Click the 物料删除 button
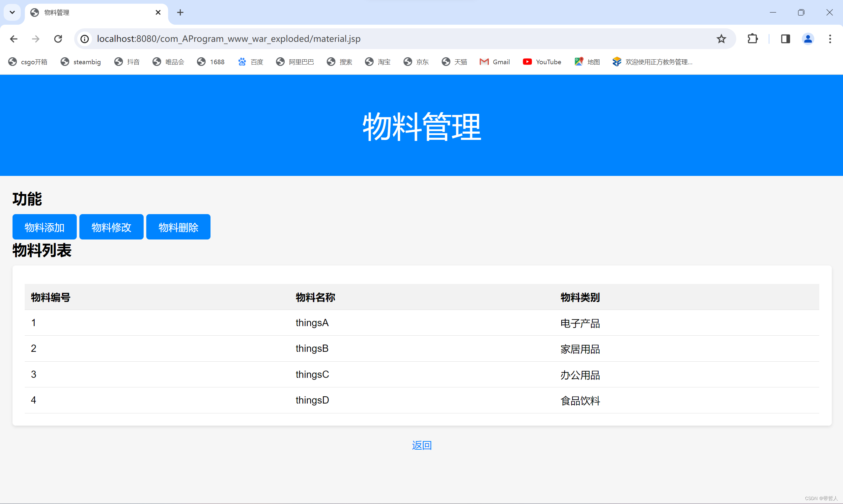The height and width of the screenshot is (504, 843). (x=178, y=227)
